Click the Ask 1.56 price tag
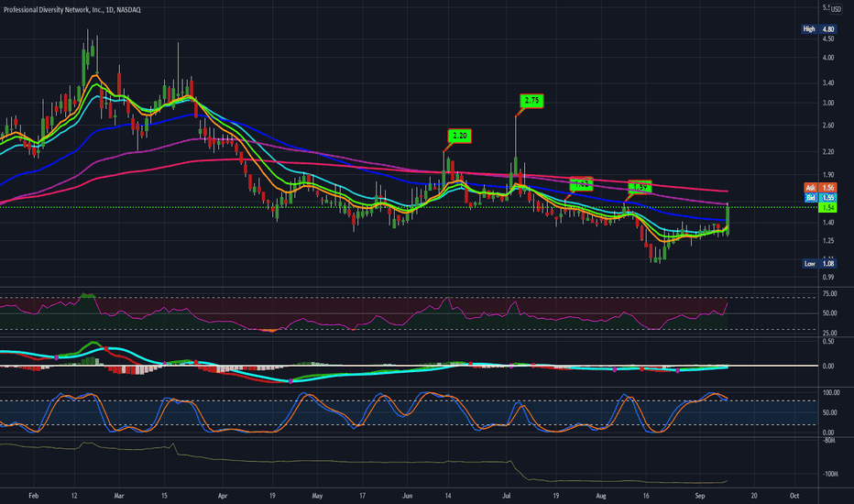 (820, 188)
